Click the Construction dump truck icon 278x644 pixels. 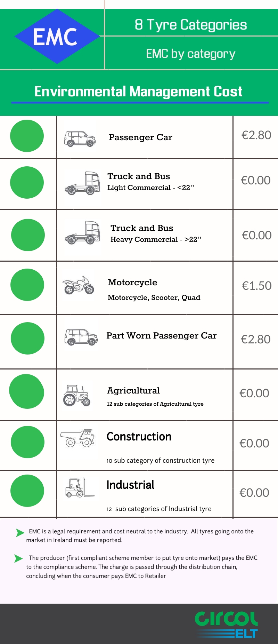coord(77,438)
